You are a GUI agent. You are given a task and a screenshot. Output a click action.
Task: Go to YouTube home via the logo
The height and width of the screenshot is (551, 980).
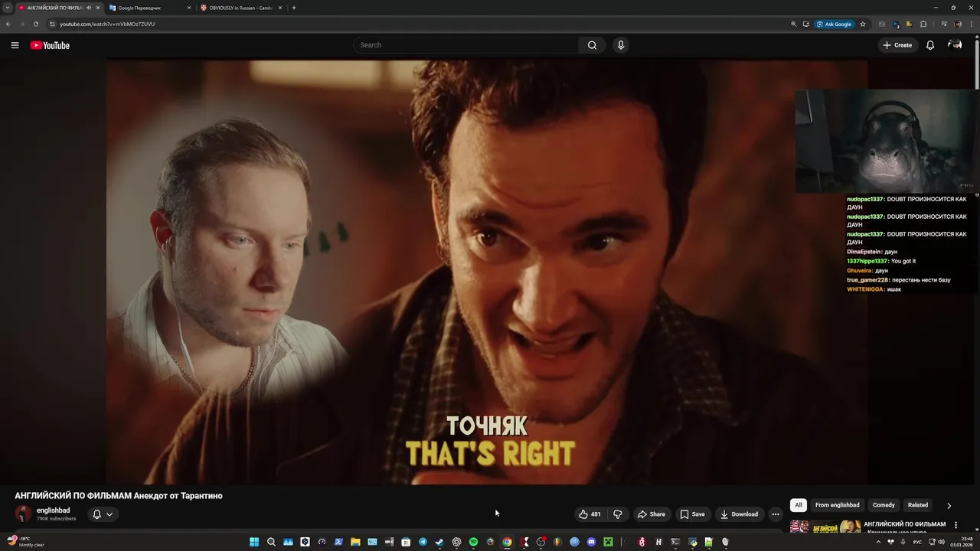50,45
